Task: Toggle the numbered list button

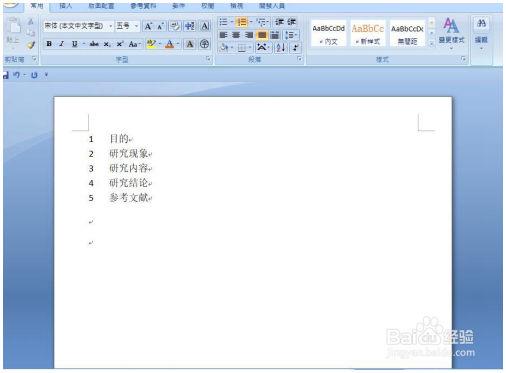Action: (x=242, y=22)
